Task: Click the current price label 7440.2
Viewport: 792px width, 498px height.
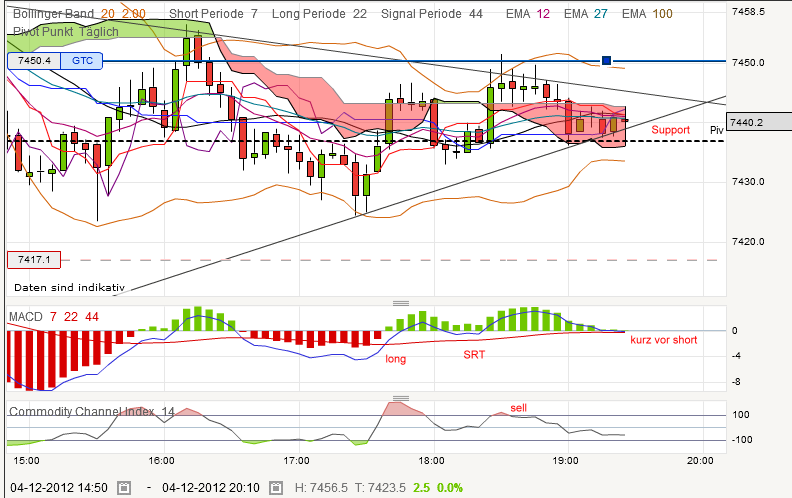Action: pos(759,122)
